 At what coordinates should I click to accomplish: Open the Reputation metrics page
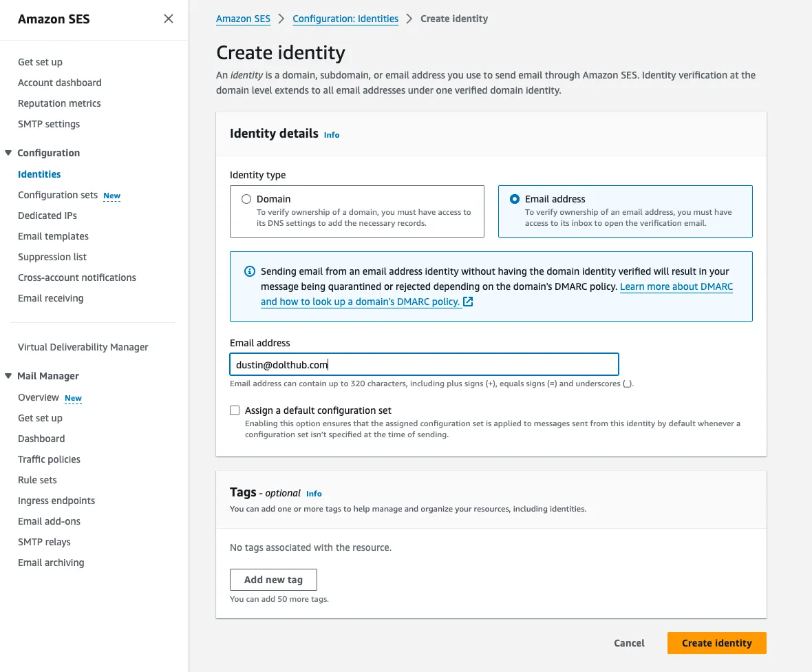[59, 103]
